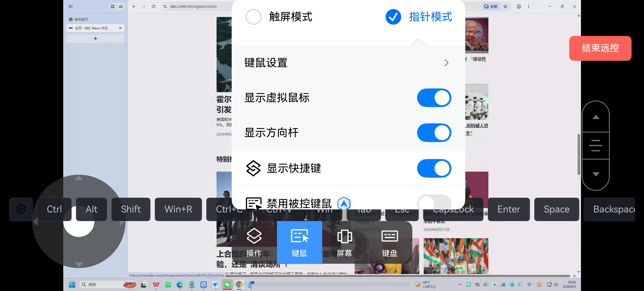Click the India flags news thumbnail
The width and height of the screenshot is (644, 291).
455,256
